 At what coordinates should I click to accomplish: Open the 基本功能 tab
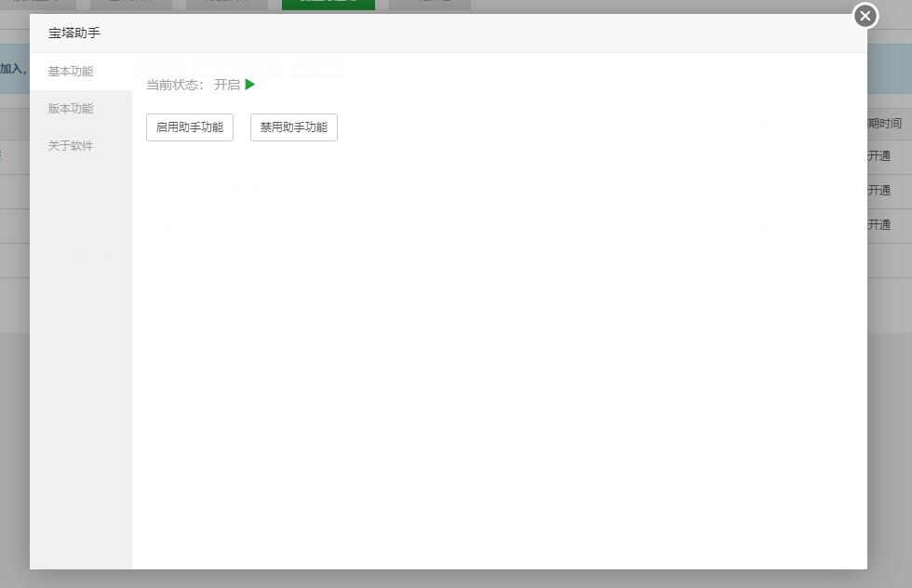(x=81, y=72)
